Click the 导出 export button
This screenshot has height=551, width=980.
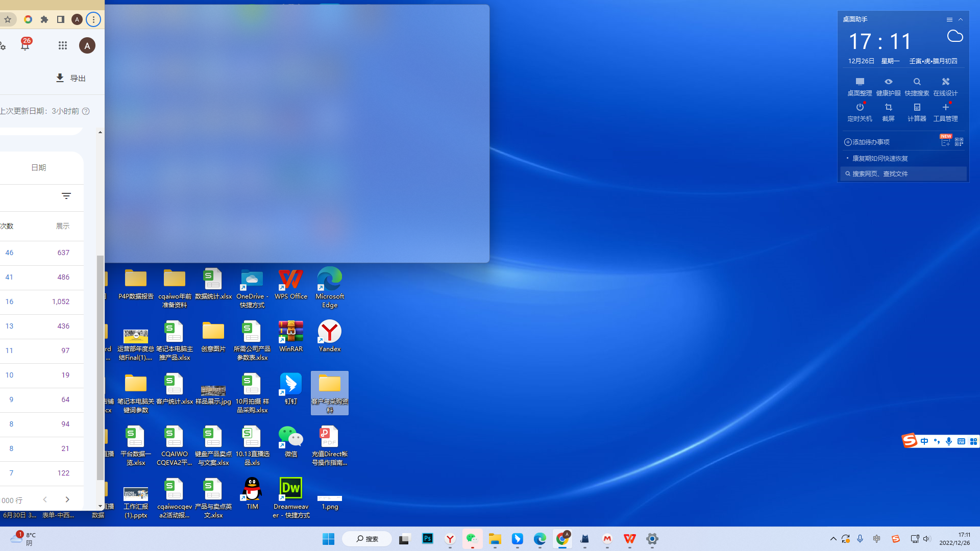70,78
